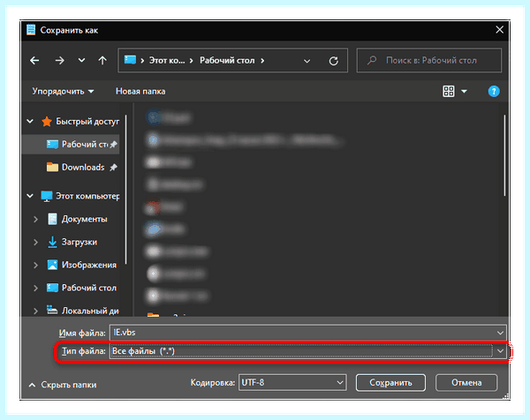Open 'Изображения' in navigation pane
The height and width of the screenshot is (420, 530).
[89, 265]
